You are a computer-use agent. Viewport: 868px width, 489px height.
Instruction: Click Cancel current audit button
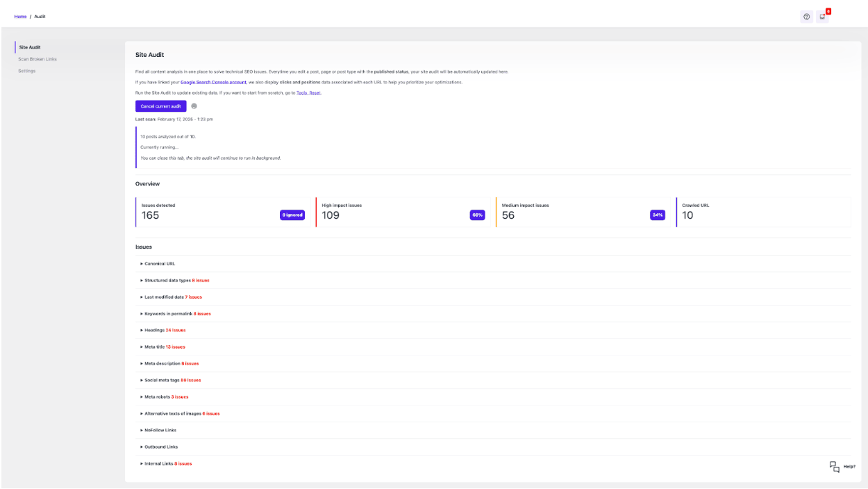[x=161, y=106]
